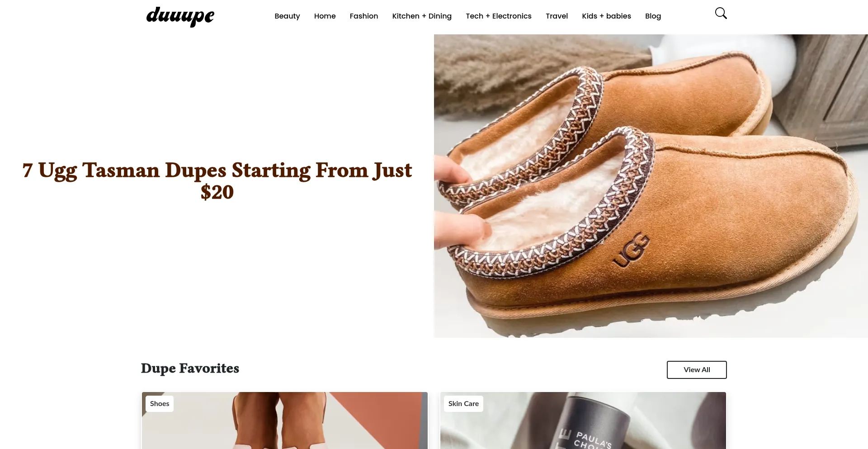This screenshot has width=868, height=449.
Task: Select the Shoes category tag
Action: (x=160, y=404)
